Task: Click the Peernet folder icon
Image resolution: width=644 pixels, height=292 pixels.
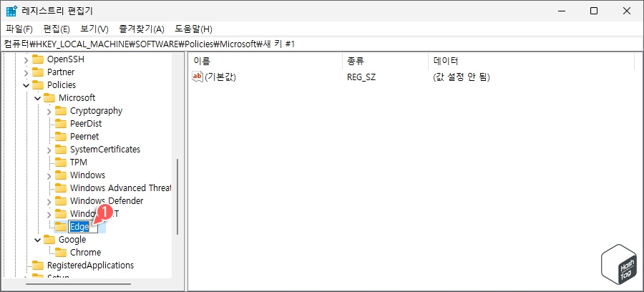Action: [61, 137]
